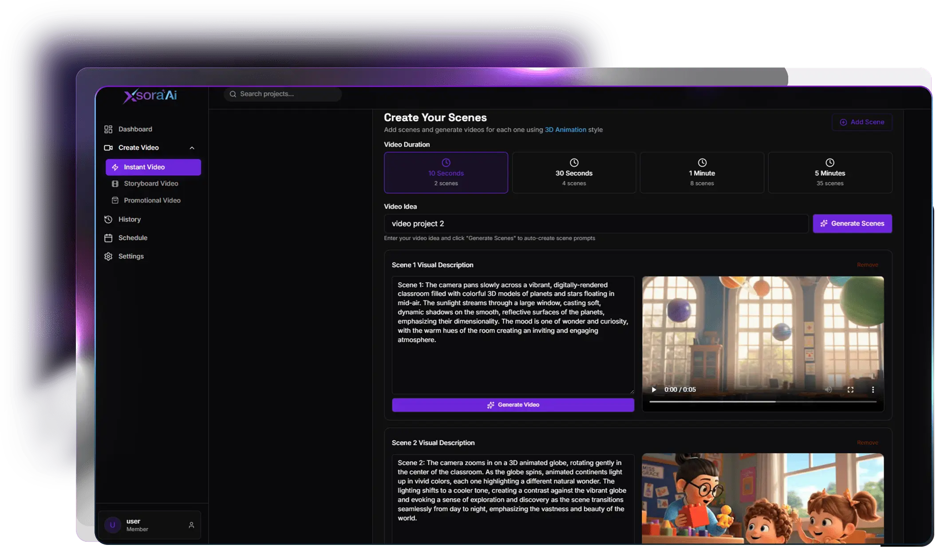Viewport: 944px width, 560px height.
Task: Click the 1 Minute clock icon
Action: click(702, 163)
